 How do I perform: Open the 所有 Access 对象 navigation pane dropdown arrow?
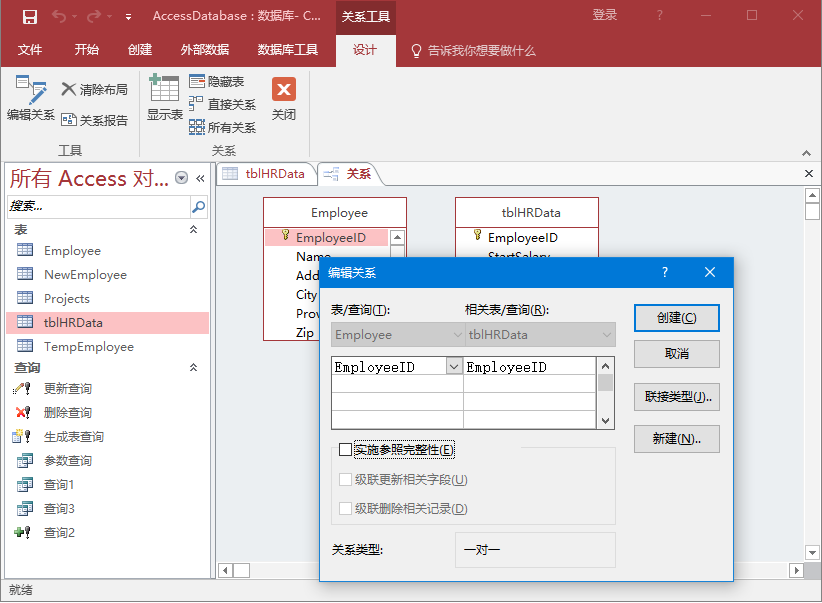[x=181, y=178]
